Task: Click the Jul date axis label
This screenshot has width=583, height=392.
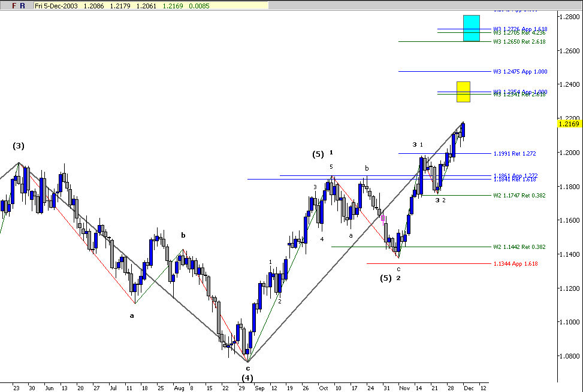Action: point(113,388)
